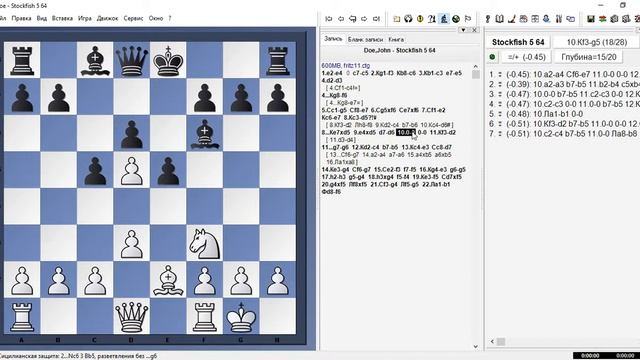Image resolution: width=640 pixels, height=360 pixels.
Task: Click the Doe,John - Stockfish 5 64 header
Action: click(399, 51)
